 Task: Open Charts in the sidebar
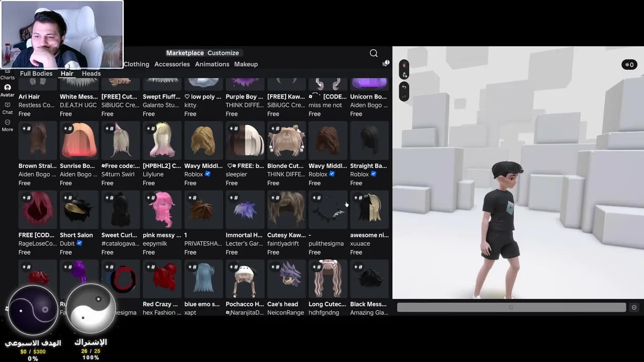point(8,75)
